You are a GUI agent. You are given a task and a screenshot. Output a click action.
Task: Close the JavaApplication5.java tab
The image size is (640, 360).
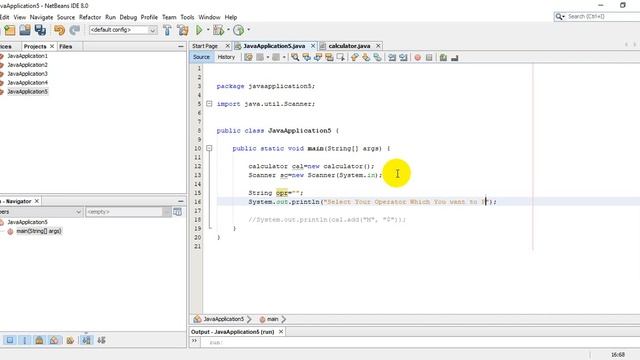313,46
